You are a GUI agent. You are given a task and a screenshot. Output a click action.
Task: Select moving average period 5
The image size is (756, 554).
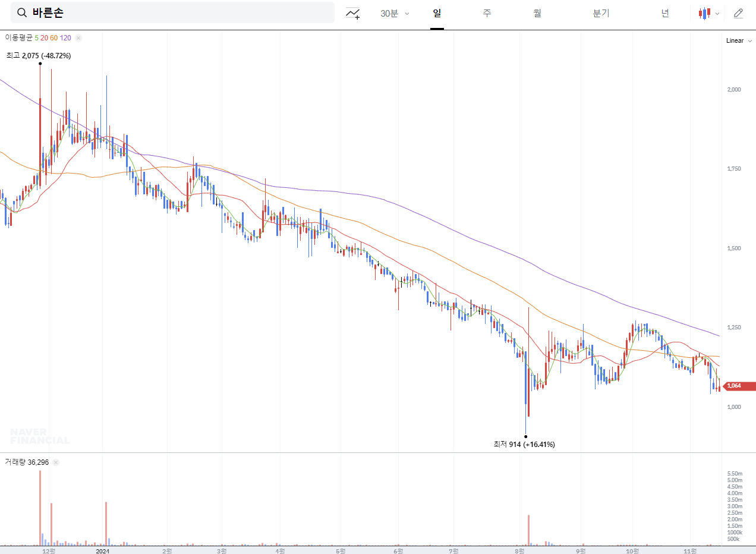(36, 38)
